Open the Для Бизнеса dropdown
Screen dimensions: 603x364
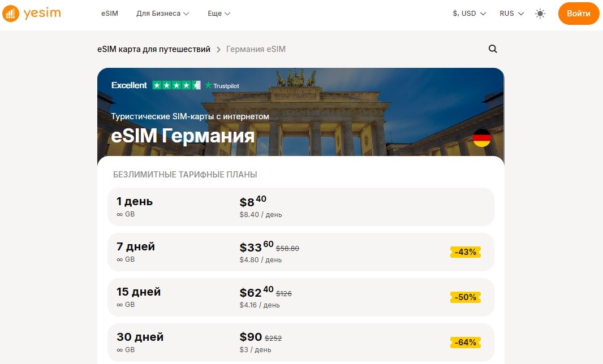click(162, 13)
